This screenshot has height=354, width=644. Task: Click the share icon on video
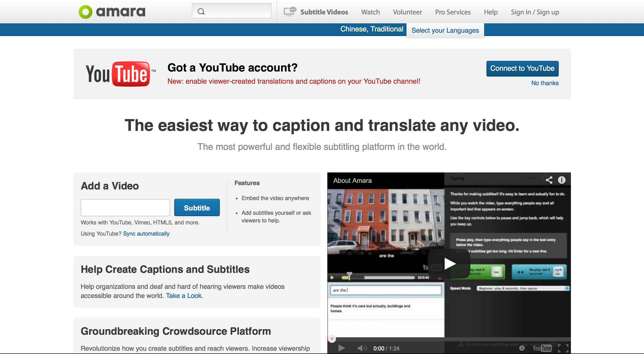point(549,180)
